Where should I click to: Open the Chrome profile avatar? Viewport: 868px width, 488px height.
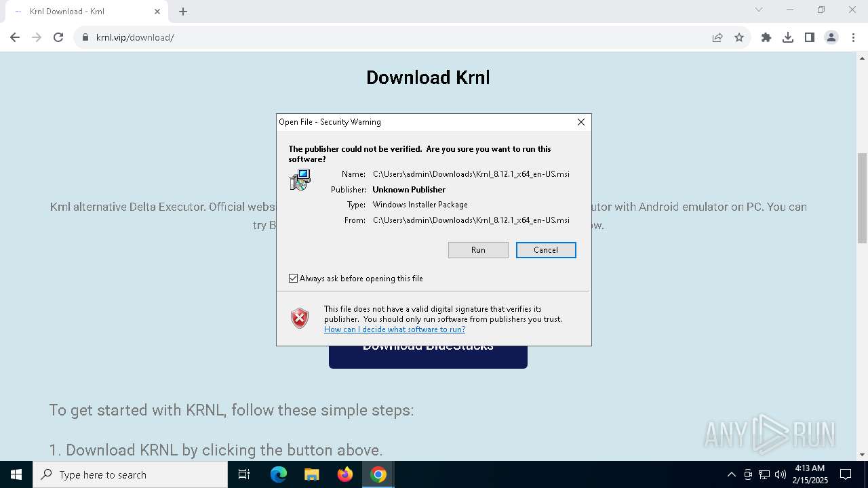tap(831, 37)
